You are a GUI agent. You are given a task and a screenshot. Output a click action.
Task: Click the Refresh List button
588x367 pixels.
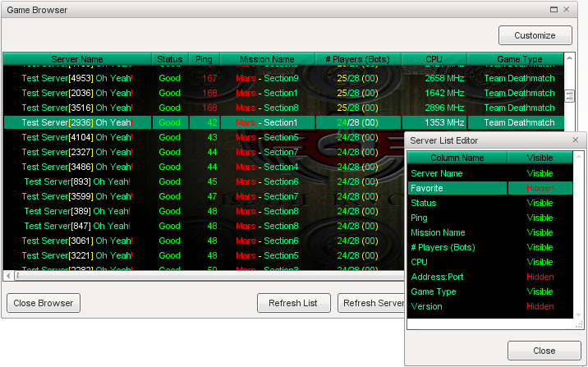click(294, 303)
